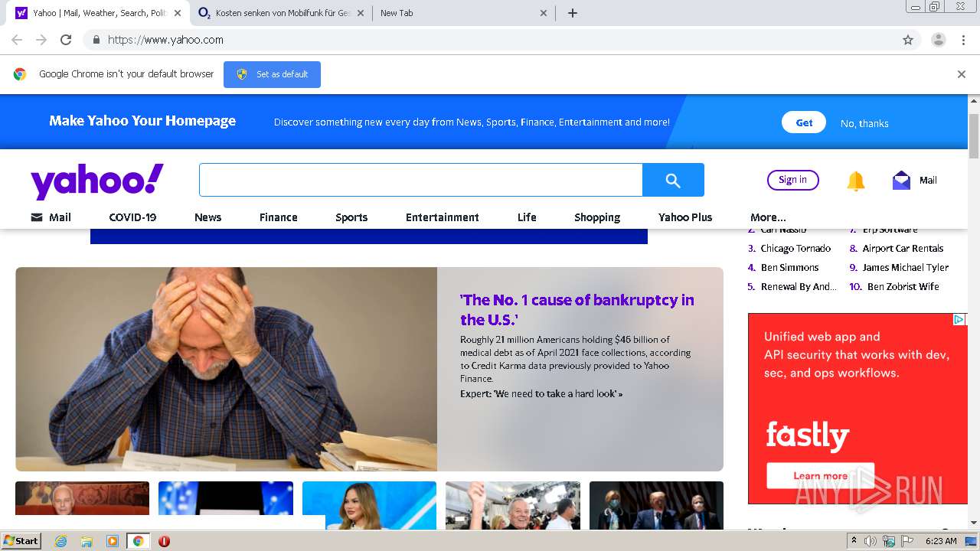Open Internet Explorer from taskbar

point(60,541)
